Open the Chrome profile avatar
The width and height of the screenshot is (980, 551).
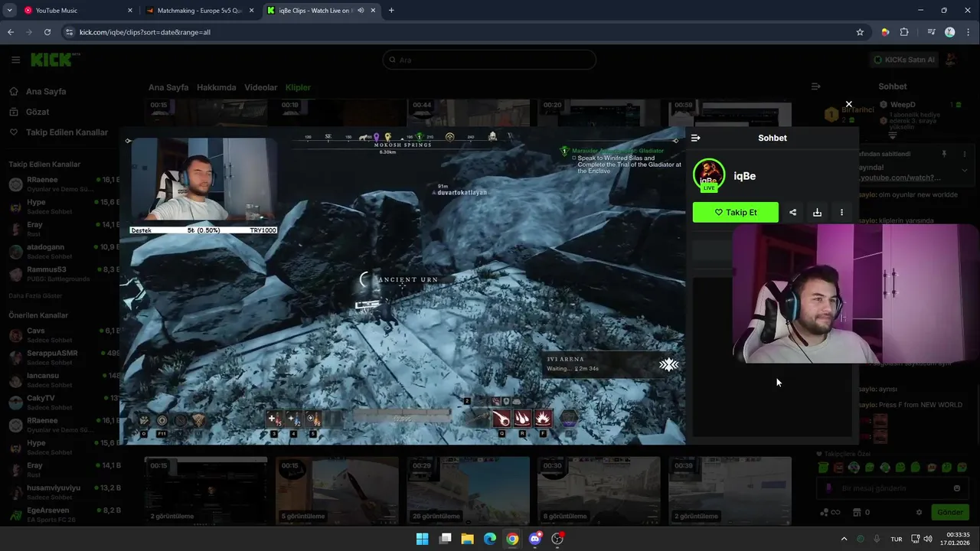pyautogui.click(x=950, y=32)
